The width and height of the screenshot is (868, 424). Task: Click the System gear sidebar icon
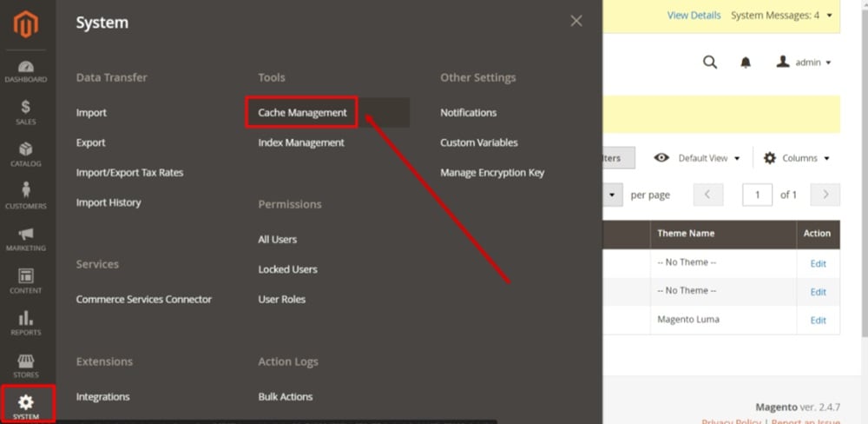(26, 404)
